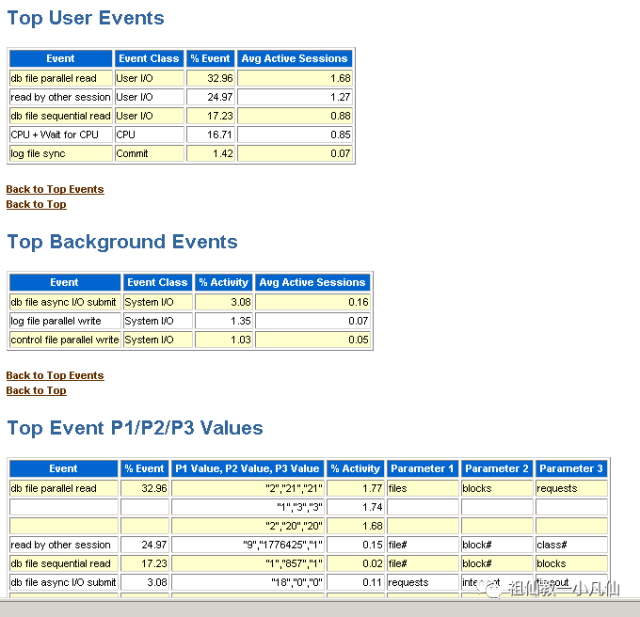Click the Event Class cell reading only CPU

pyautogui.click(x=149, y=135)
